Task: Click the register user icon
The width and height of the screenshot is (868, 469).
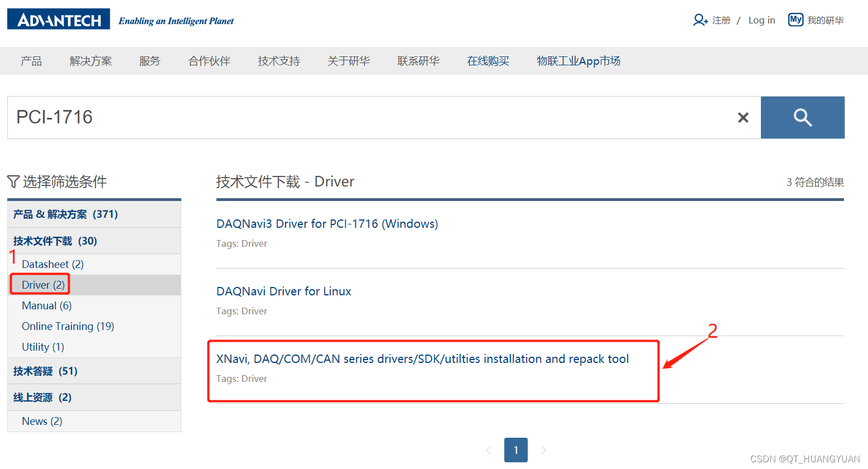Action: click(x=700, y=20)
